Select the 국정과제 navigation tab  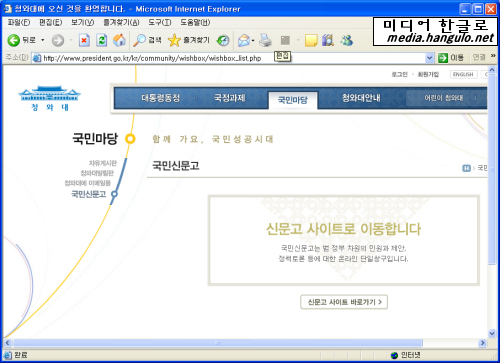(x=230, y=98)
